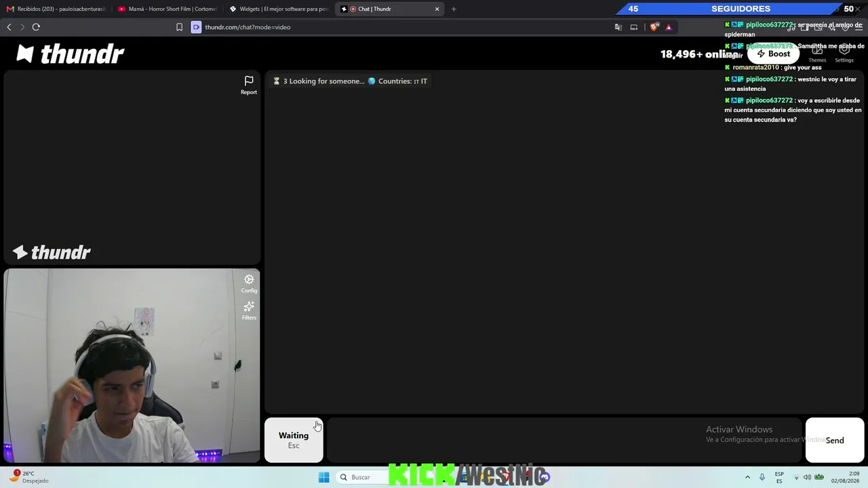Click the Boost button
The width and height of the screenshot is (868, 488).
pos(774,54)
